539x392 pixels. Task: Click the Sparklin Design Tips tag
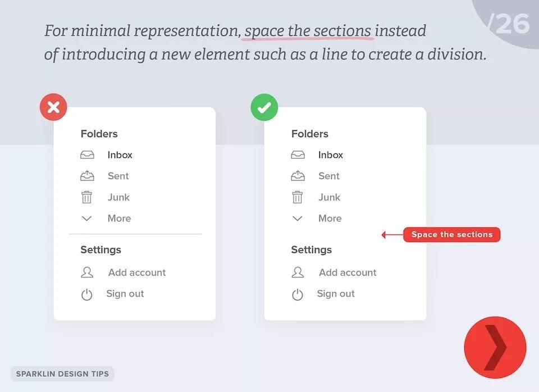coord(62,374)
